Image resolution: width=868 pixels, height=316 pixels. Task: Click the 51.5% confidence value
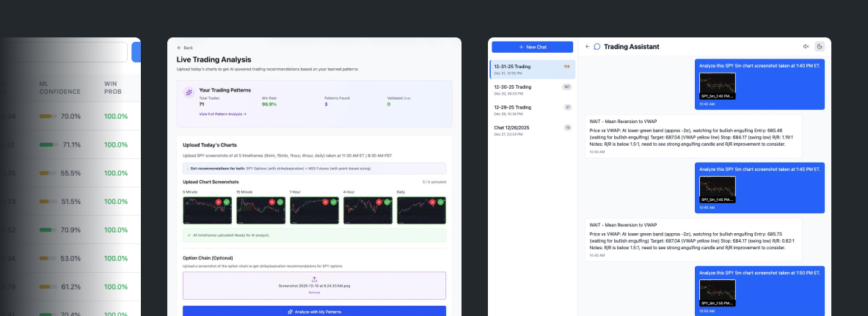click(71, 202)
